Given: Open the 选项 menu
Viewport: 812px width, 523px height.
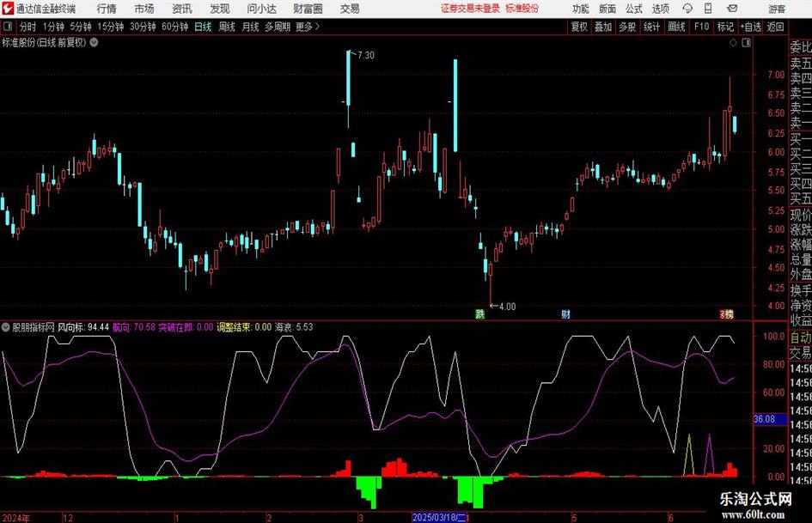Looking at the screenshot, I should tap(660, 9).
